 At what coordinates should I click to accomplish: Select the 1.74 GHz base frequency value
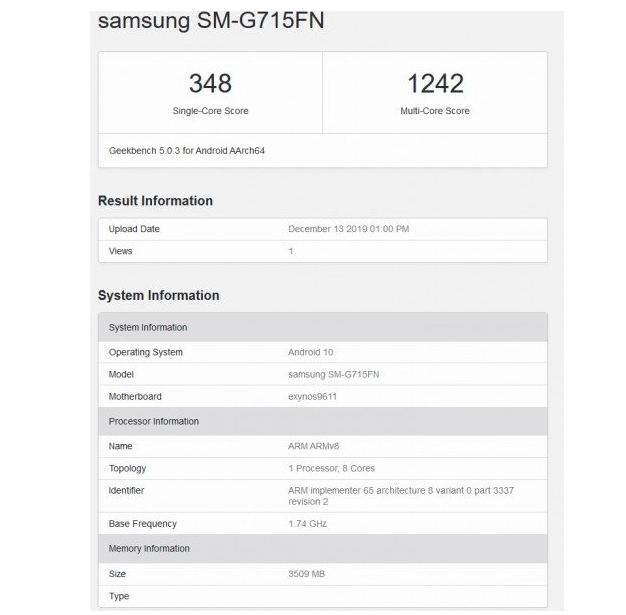click(307, 524)
